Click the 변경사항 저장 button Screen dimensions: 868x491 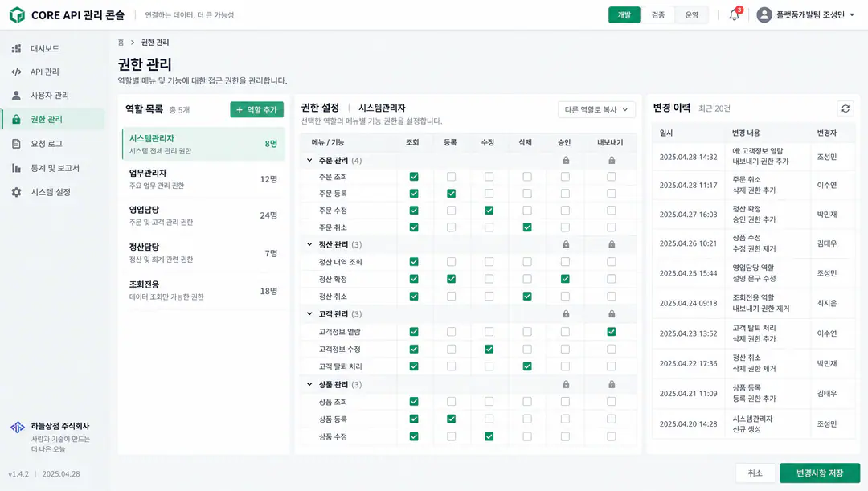click(x=820, y=473)
